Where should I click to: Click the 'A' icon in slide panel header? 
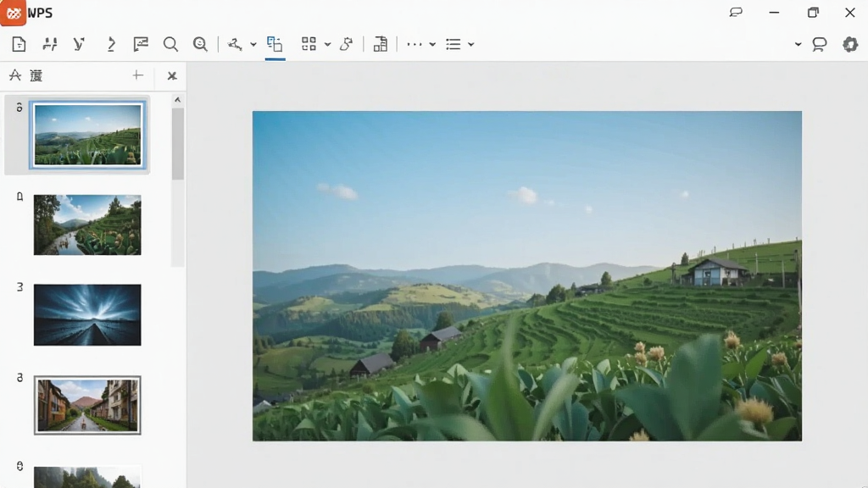coord(15,75)
